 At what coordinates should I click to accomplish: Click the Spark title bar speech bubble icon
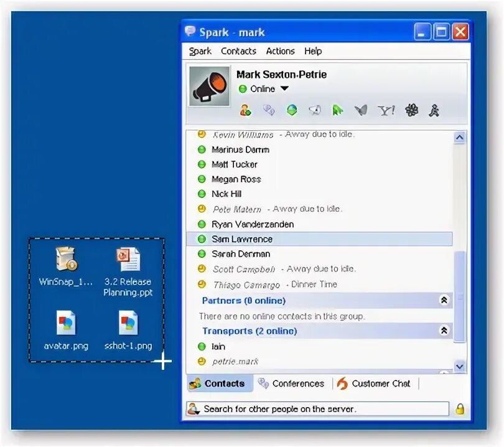(x=190, y=31)
